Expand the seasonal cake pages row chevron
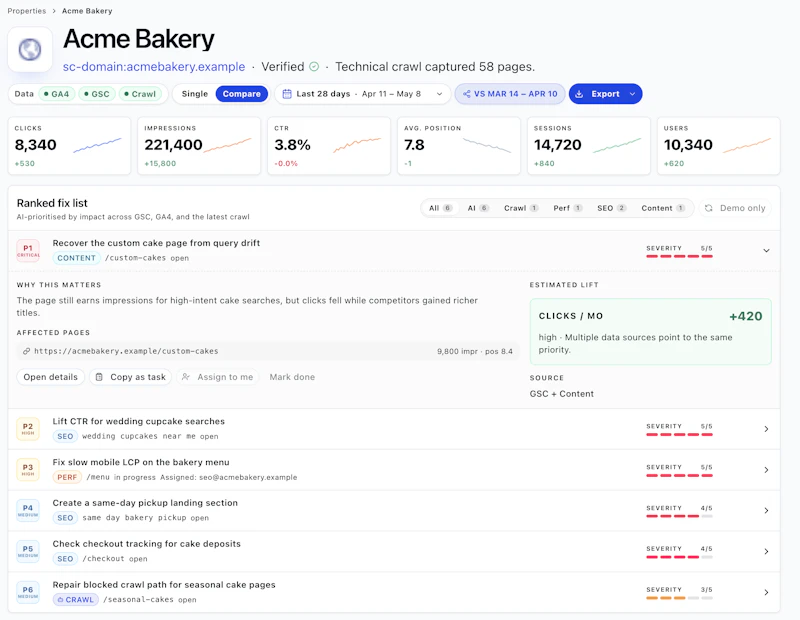The image size is (800, 620). click(766, 592)
